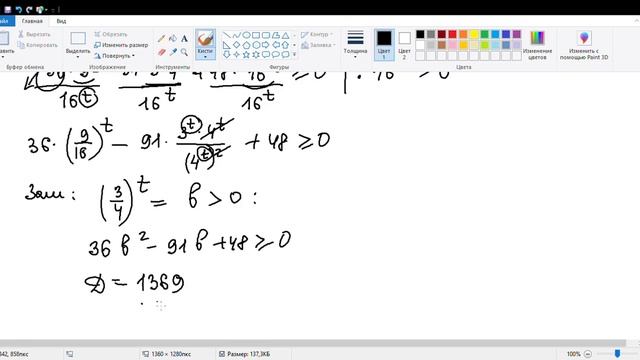Click Resize (Изменить размер)
The width and height of the screenshot is (640, 360).
coord(121,45)
